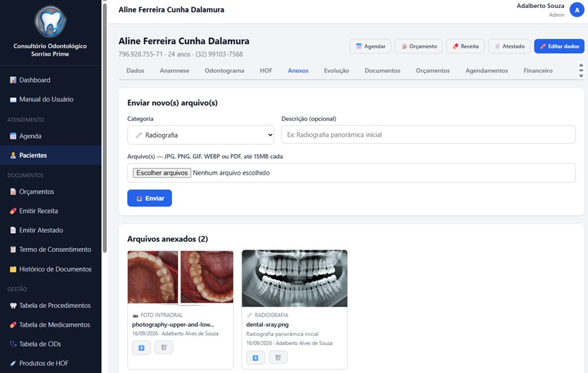Viewport: 588px width, 373px height.
Task: Switch to the Documentos tab
Action: click(x=382, y=70)
